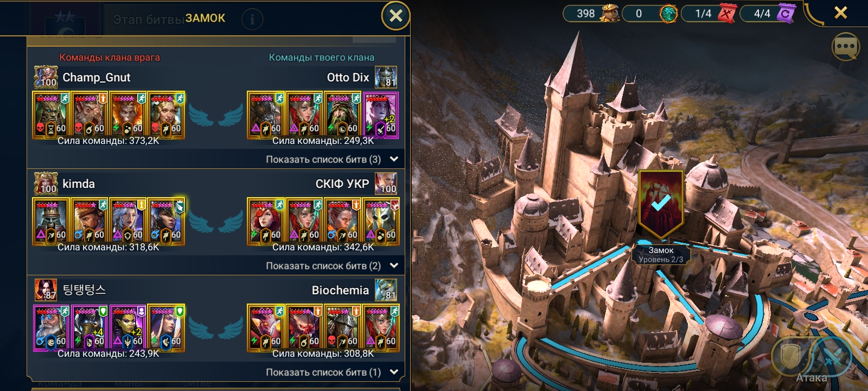This screenshot has height=391, width=868.
Task: Open the clan chat bubble icon
Action: pos(845,47)
